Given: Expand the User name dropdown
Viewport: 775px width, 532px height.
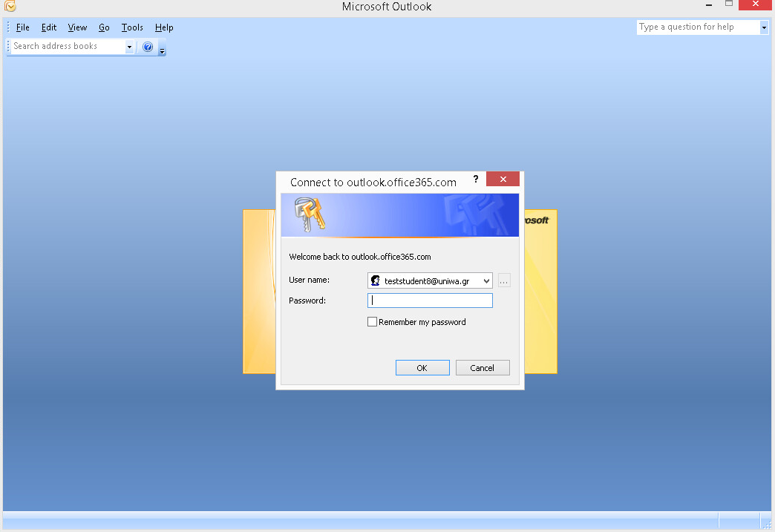Looking at the screenshot, I should point(486,281).
